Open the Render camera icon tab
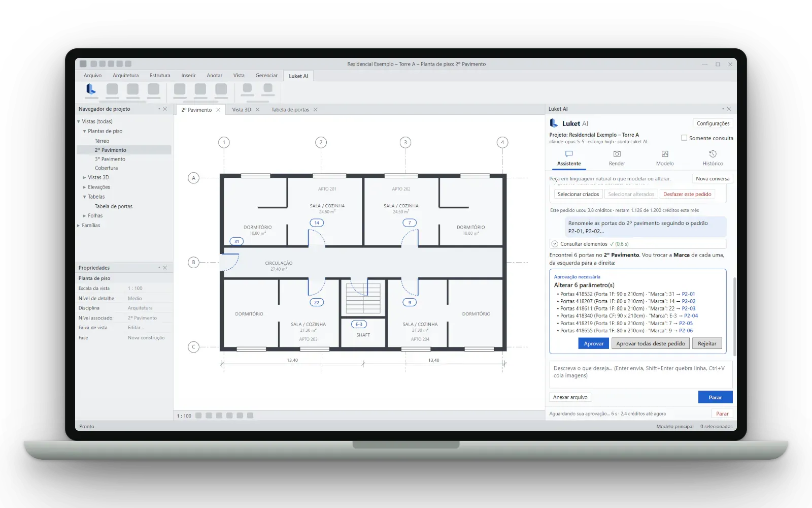 [617, 158]
